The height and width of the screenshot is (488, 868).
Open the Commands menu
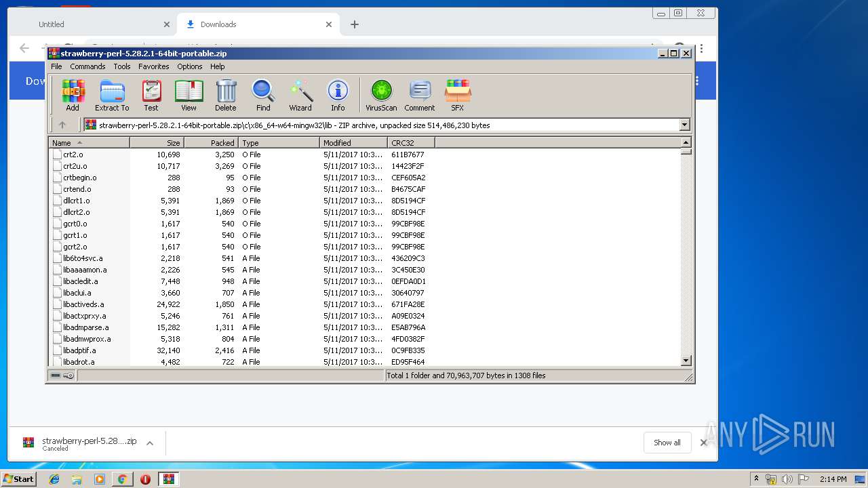click(87, 66)
